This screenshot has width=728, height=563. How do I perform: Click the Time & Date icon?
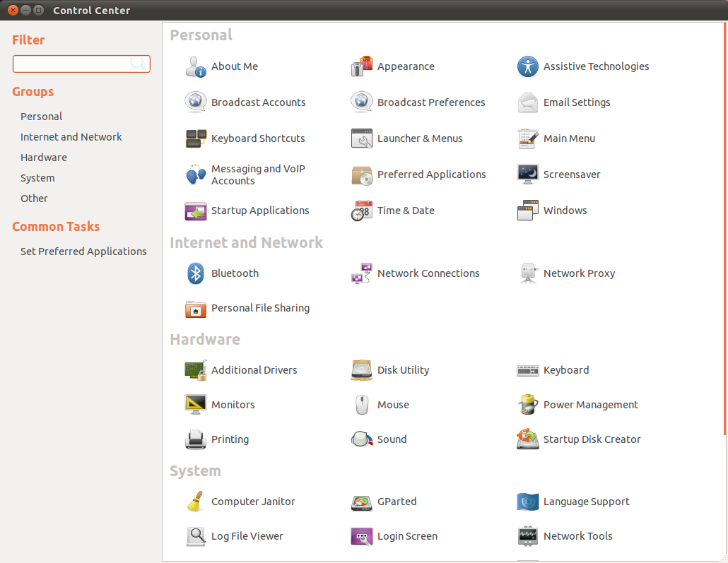(x=362, y=211)
